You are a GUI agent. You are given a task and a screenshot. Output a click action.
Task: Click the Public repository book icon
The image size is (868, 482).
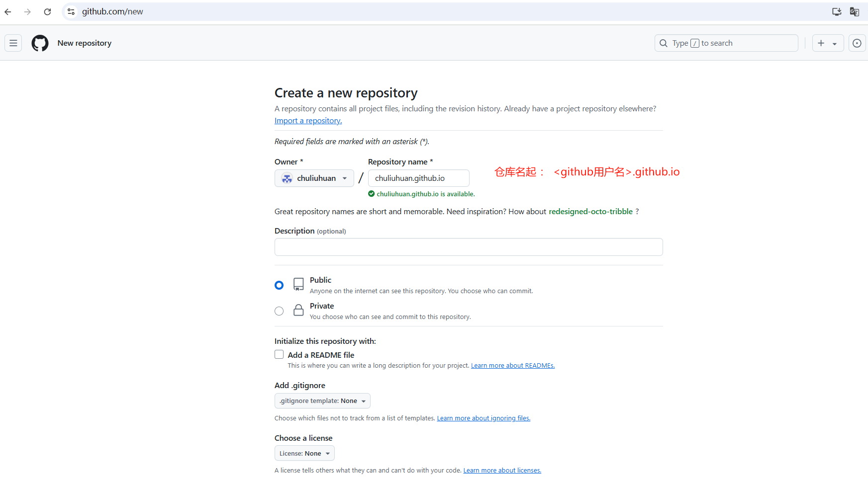(298, 284)
